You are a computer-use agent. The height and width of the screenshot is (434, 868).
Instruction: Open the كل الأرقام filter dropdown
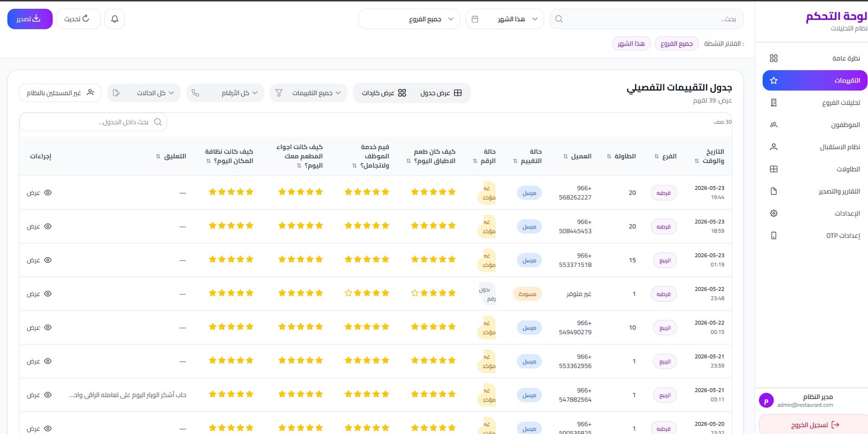point(225,93)
